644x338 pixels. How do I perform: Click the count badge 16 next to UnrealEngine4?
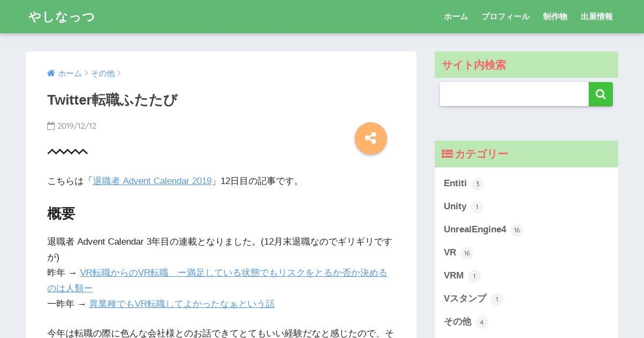517,230
